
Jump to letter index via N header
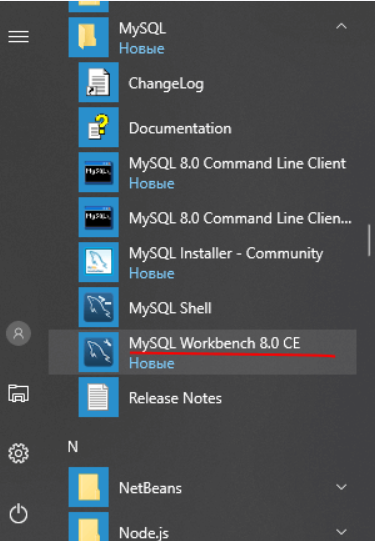tap(73, 447)
